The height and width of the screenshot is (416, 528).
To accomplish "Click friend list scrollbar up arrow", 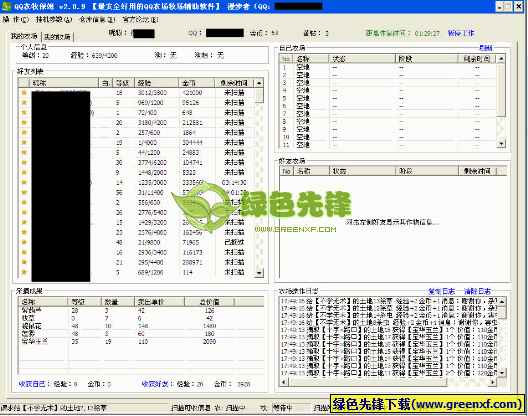I will [259, 83].
